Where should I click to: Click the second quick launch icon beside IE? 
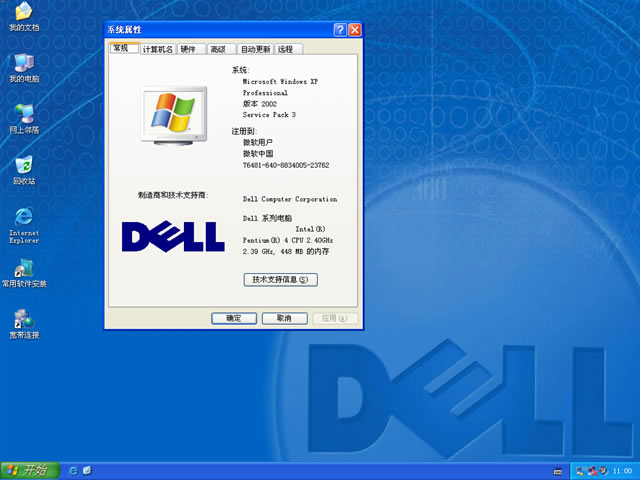pyautogui.click(x=87, y=471)
